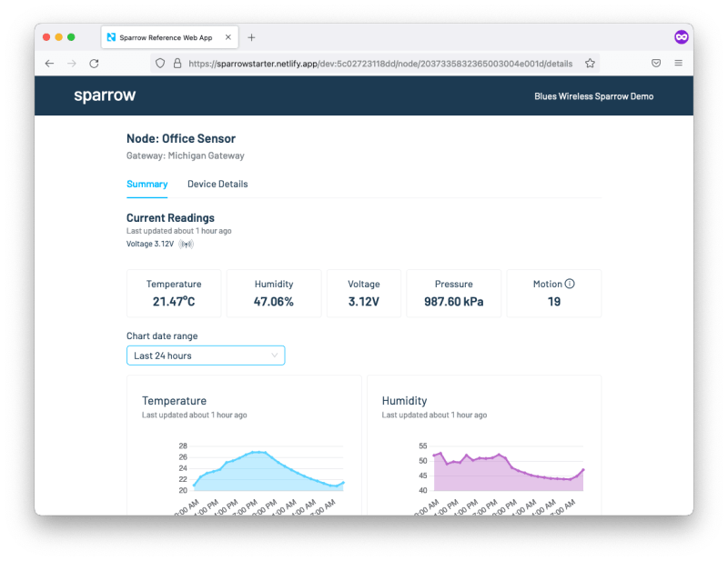
Task: Click the Current Readings heading
Action: (x=170, y=218)
